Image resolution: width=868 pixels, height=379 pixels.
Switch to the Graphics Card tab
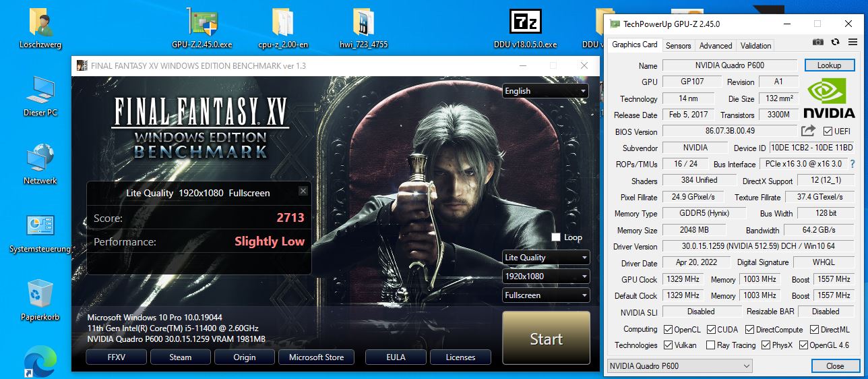tap(634, 45)
